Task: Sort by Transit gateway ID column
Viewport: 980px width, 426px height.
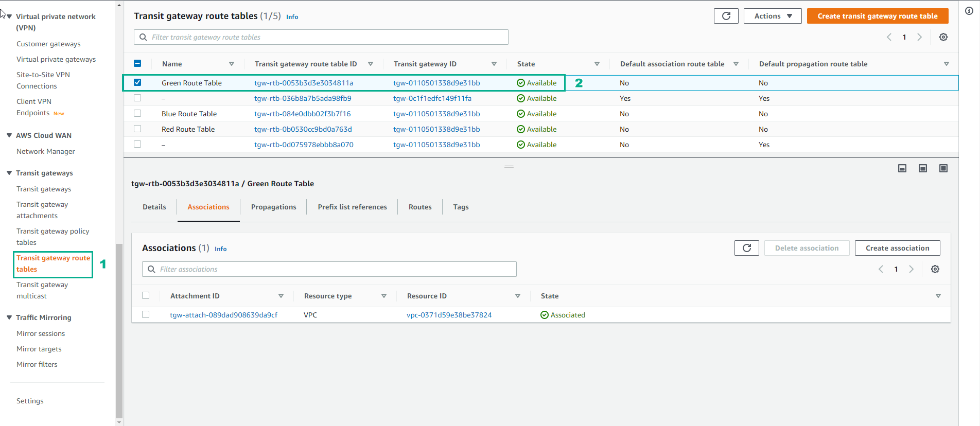Action: click(494, 64)
